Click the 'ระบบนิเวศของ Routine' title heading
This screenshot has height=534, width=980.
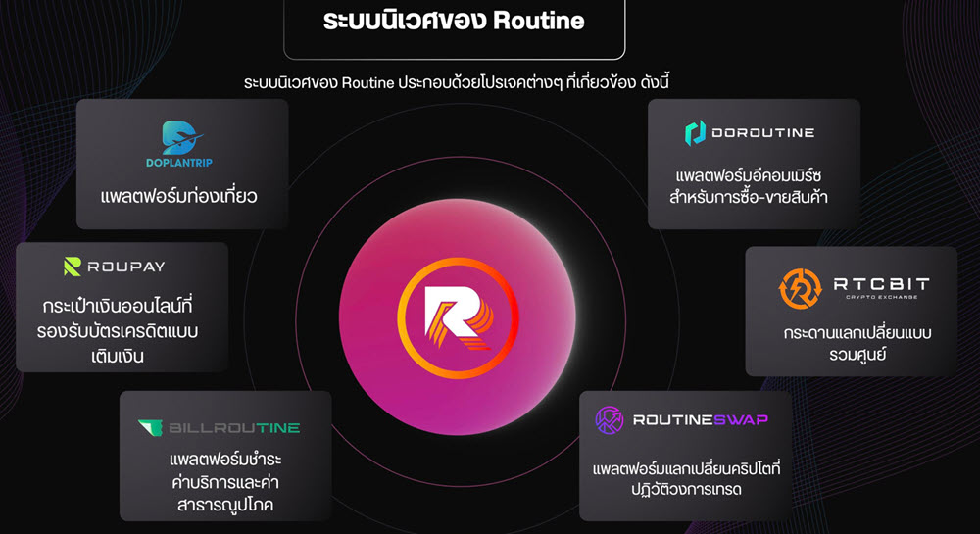tap(454, 21)
